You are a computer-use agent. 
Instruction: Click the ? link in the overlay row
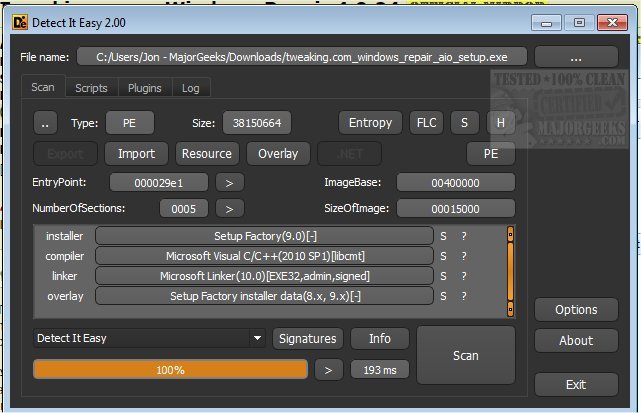point(464,296)
